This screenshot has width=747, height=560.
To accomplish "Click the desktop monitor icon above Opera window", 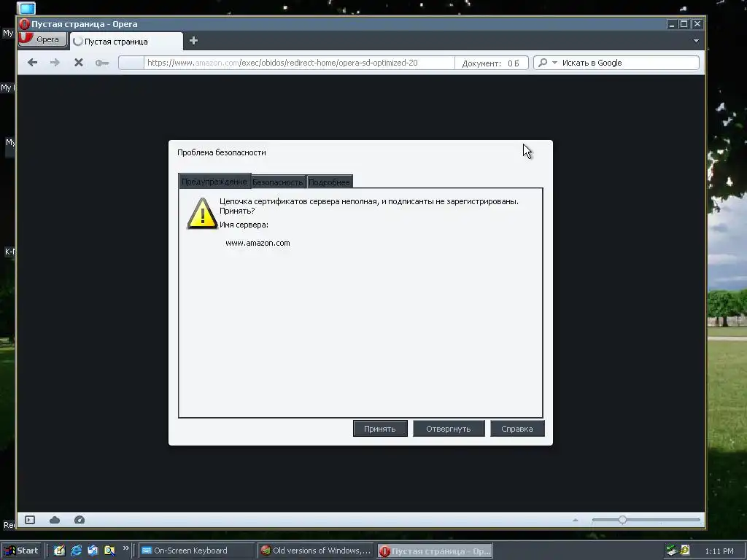I will point(26,7).
